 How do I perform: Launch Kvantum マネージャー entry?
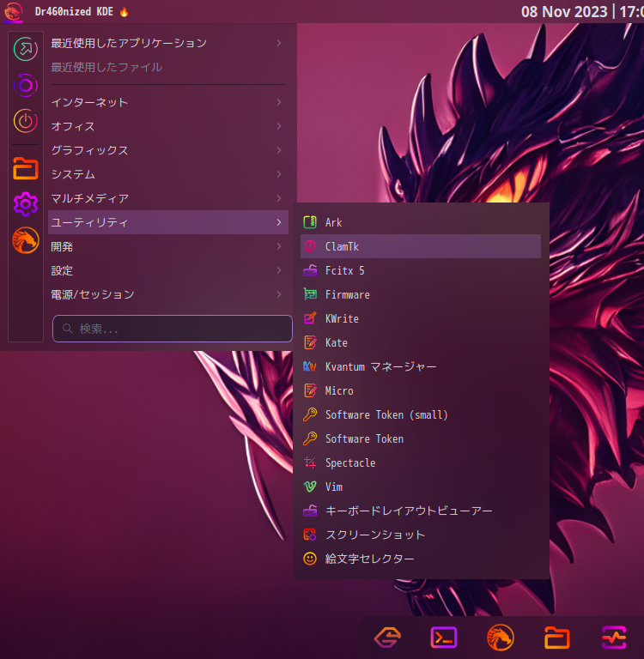pos(421,366)
